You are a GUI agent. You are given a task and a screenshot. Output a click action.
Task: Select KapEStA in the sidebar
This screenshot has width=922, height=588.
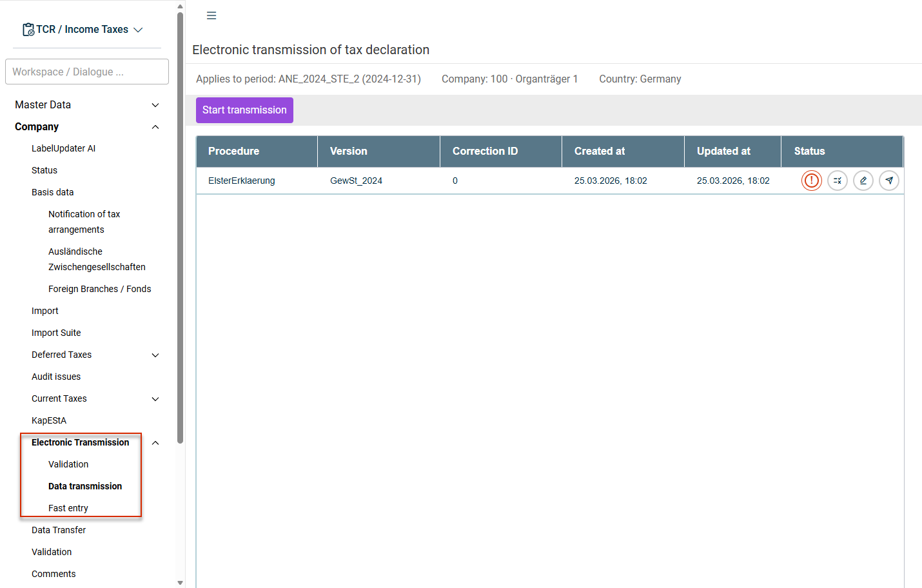coord(49,420)
